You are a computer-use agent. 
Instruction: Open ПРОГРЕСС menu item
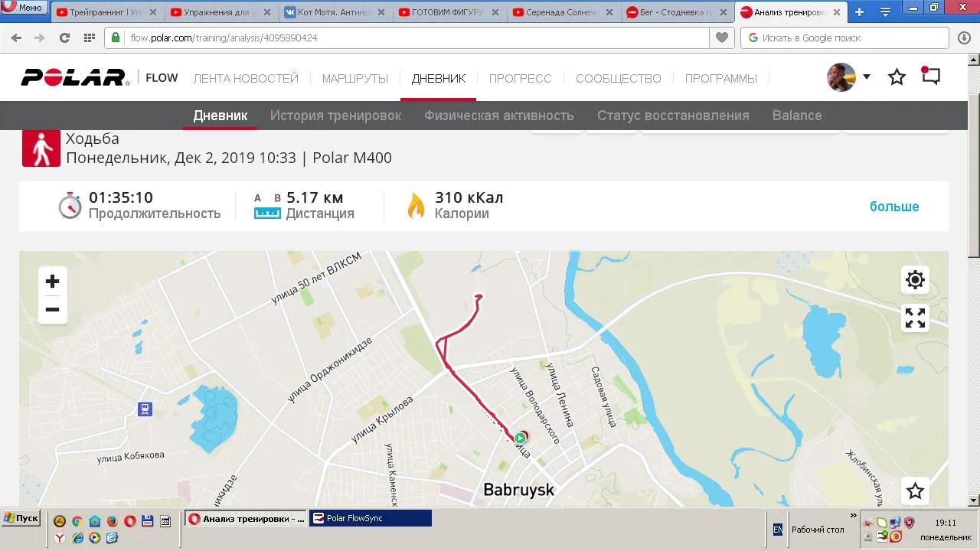(x=521, y=78)
